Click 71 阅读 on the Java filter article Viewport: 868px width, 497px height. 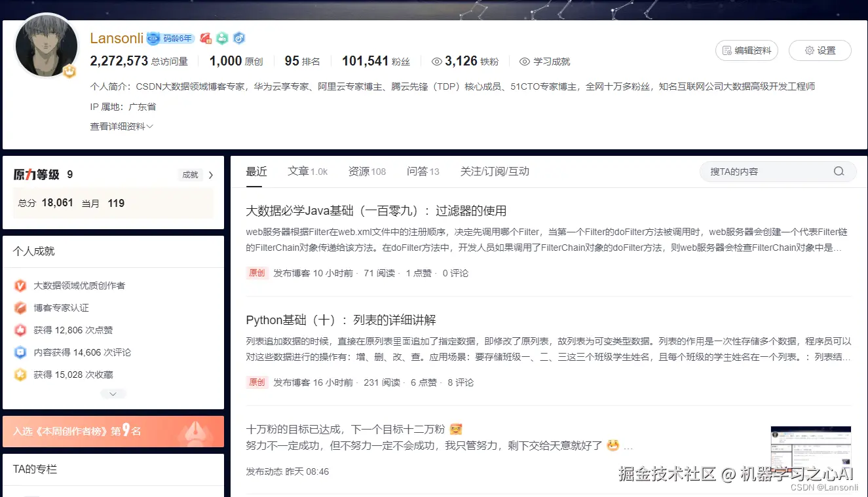tap(379, 273)
